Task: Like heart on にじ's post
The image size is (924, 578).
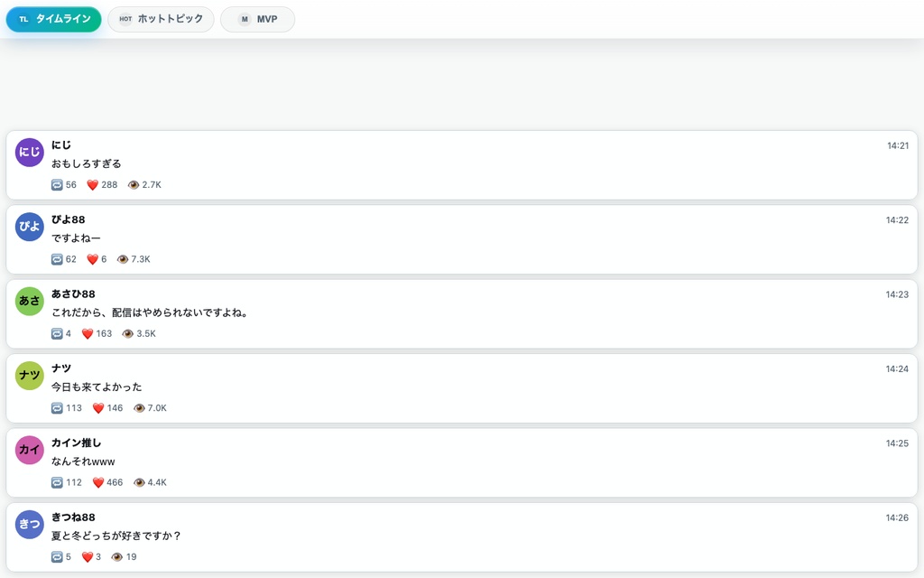Action: [93, 184]
